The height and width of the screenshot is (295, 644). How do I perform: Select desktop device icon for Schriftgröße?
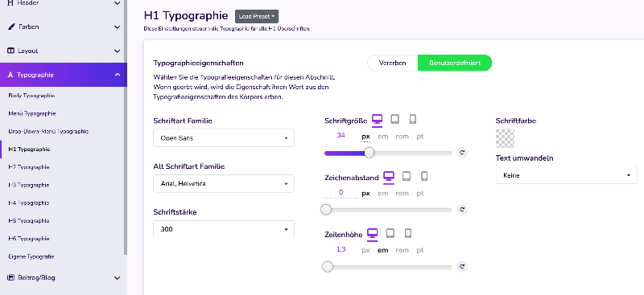tap(377, 120)
